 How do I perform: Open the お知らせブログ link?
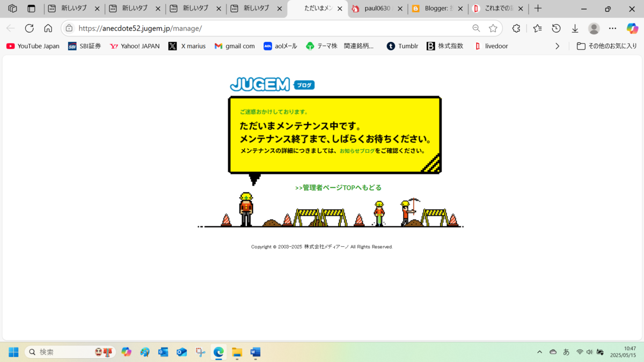pyautogui.click(x=357, y=151)
